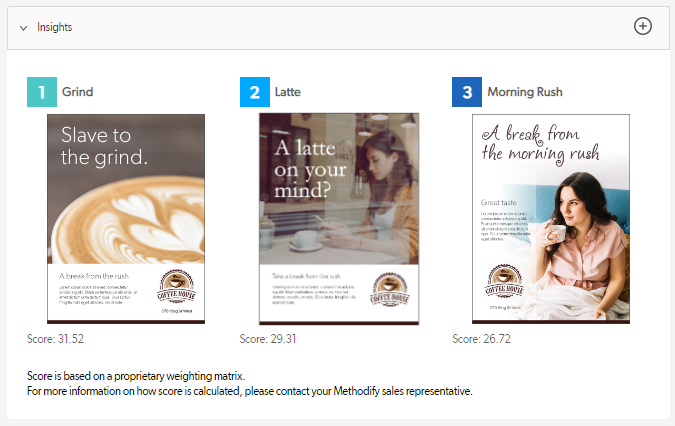Image resolution: width=675 pixels, height=426 pixels.
Task: Click the score 31.52 under Grind
Action: 56,339
